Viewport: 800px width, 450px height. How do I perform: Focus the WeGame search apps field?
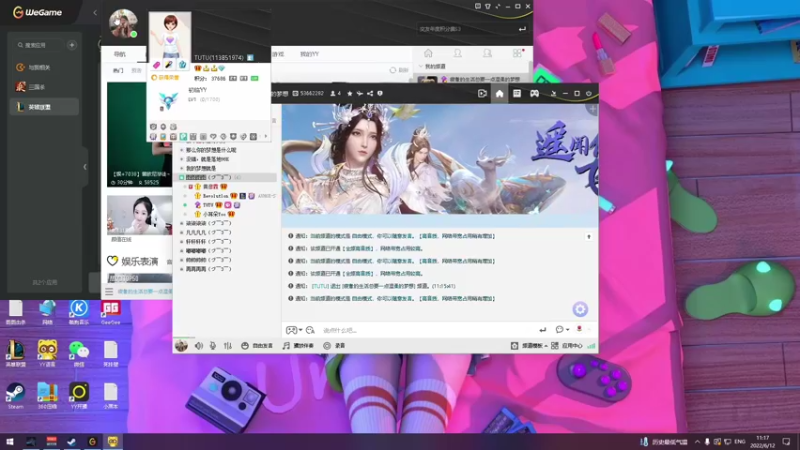click(40, 45)
